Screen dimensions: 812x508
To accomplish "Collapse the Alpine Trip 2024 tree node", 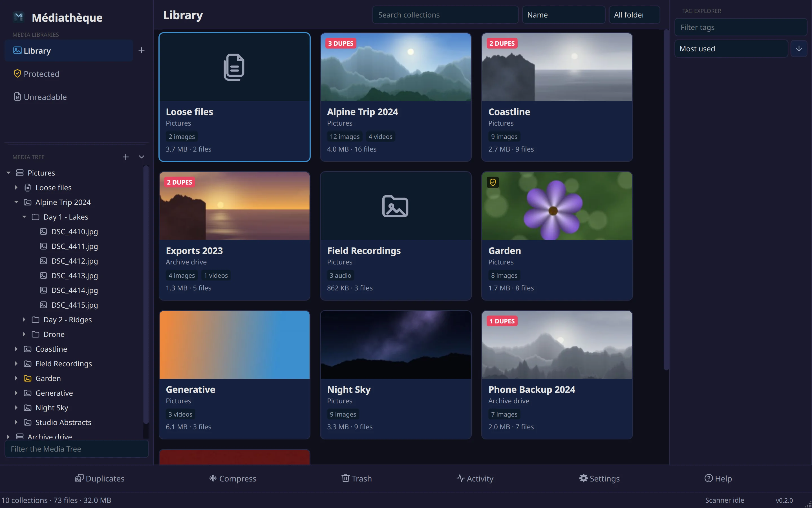I will pyautogui.click(x=16, y=202).
